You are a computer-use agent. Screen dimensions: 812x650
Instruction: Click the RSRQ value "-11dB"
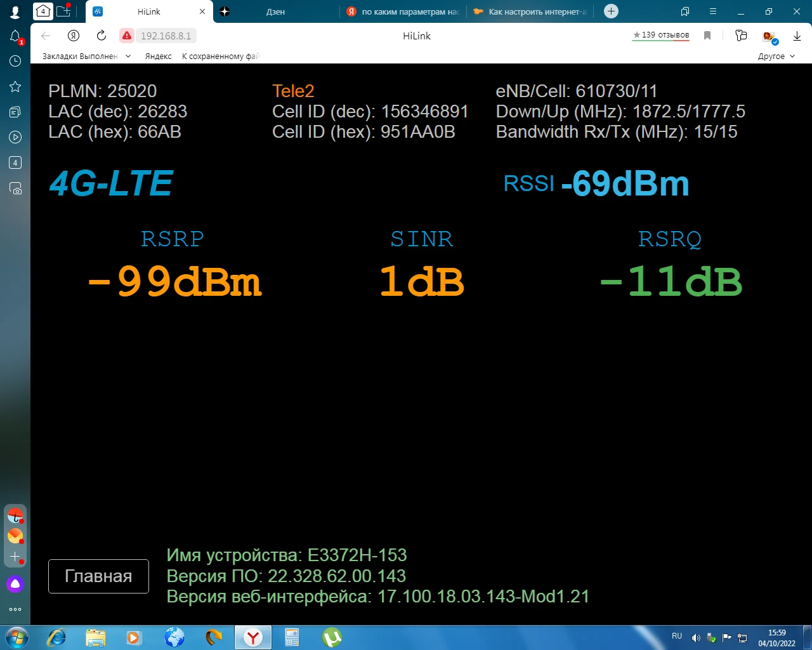click(x=671, y=281)
